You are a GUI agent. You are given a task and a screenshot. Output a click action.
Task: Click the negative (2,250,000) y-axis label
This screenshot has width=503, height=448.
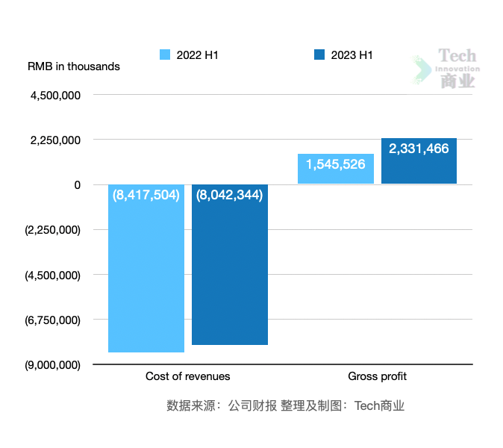click(52, 231)
